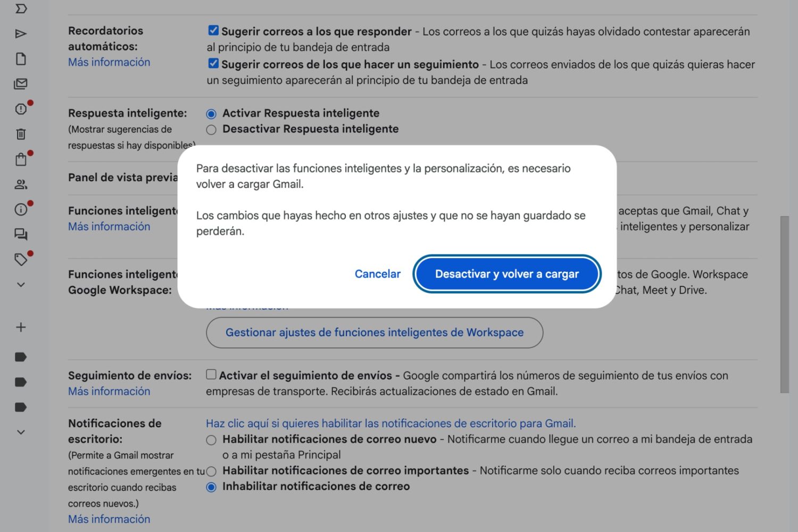Expand more labels with bottom chevron
Screen dimensions: 798x532
21,432
